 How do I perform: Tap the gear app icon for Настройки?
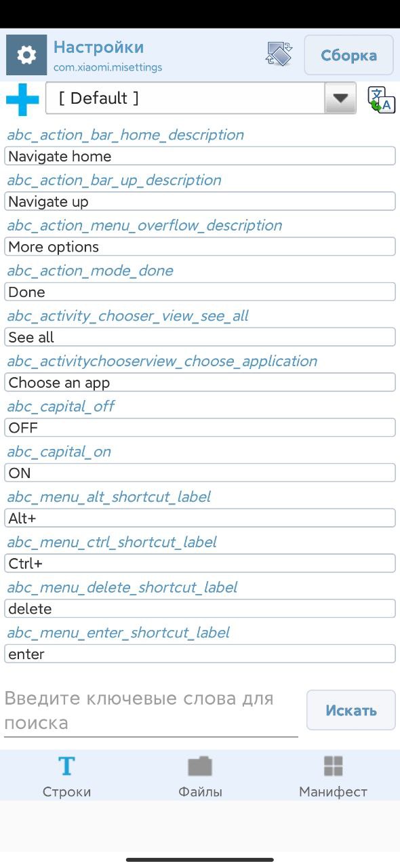click(x=26, y=55)
